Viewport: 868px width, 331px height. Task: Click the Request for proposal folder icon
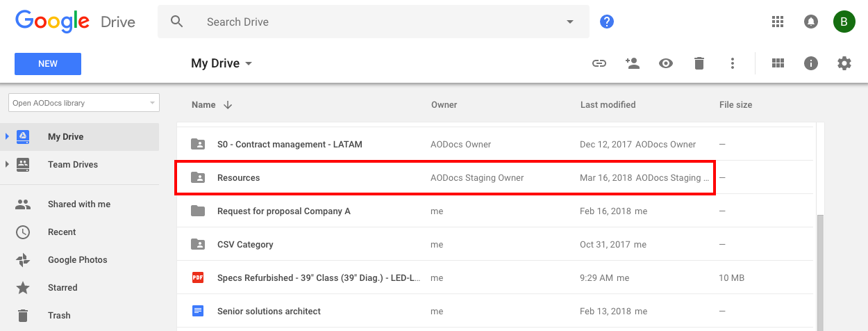point(198,211)
